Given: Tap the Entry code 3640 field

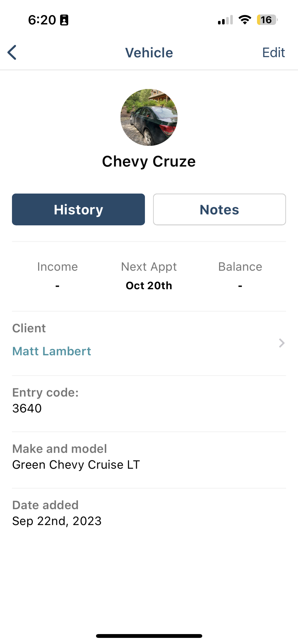Looking at the screenshot, I should coord(149,401).
